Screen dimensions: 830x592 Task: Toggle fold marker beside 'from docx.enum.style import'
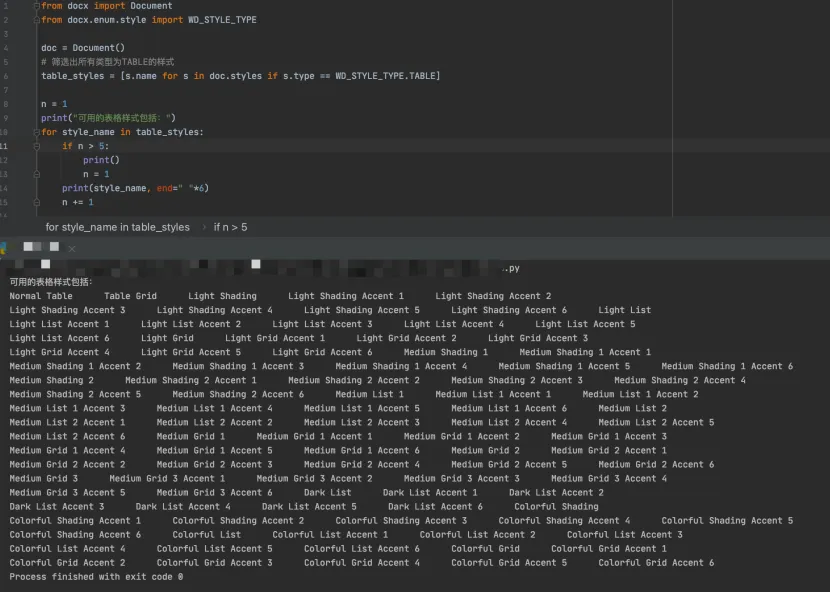pos(37,20)
